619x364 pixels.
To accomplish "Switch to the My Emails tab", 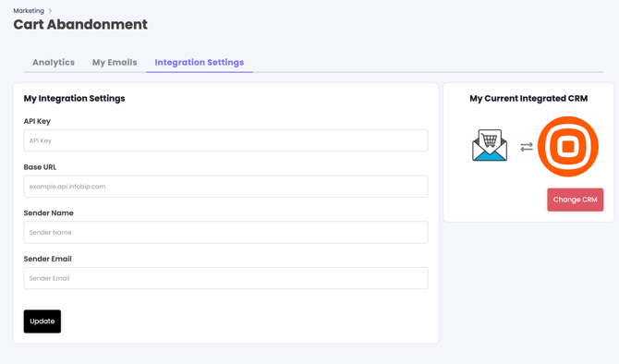I will coord(115,63).
